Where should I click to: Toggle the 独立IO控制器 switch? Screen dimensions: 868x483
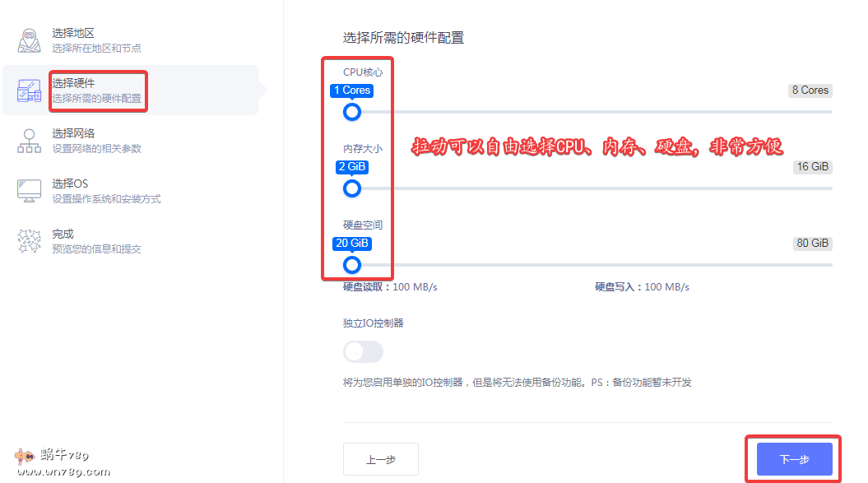pyautogui.click(x=364, y=352)
